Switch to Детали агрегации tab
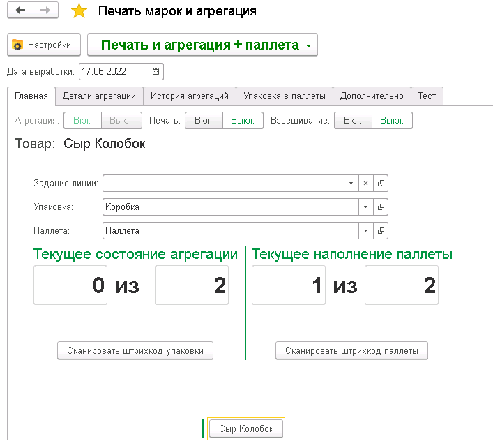 click(x=99, y=96)
